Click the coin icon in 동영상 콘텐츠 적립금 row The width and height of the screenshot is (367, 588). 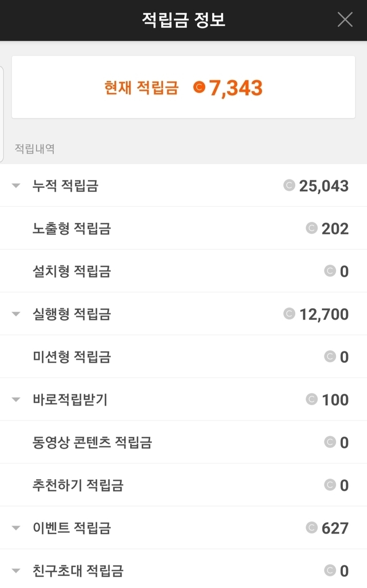[330, 442]
